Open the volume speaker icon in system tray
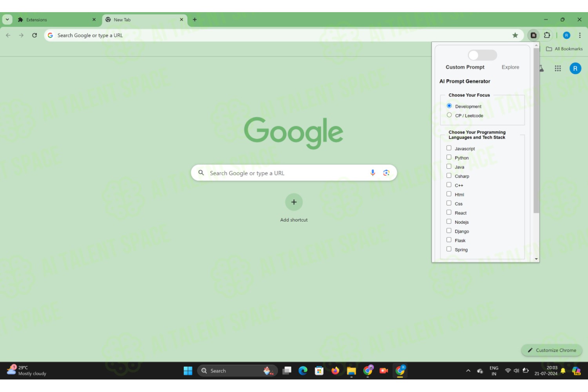The width and height of the screenshot is (588, 392). (516, 371)
